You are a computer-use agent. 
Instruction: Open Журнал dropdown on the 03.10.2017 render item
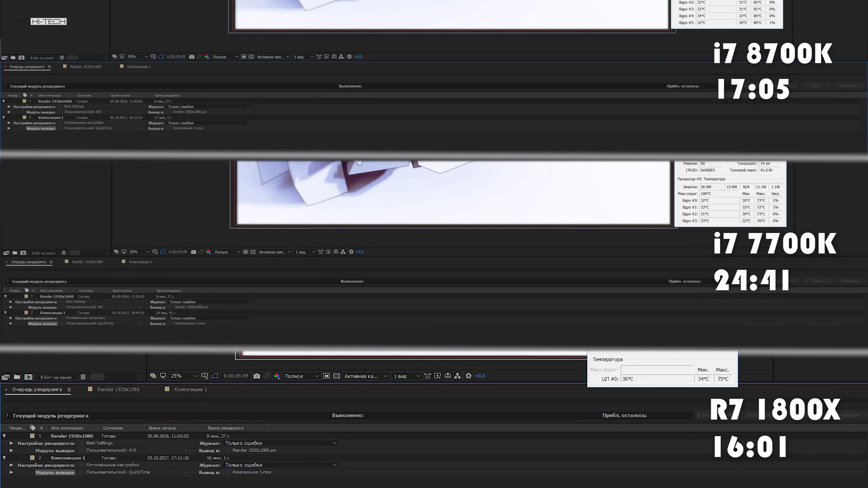click(x=281, y=465)
